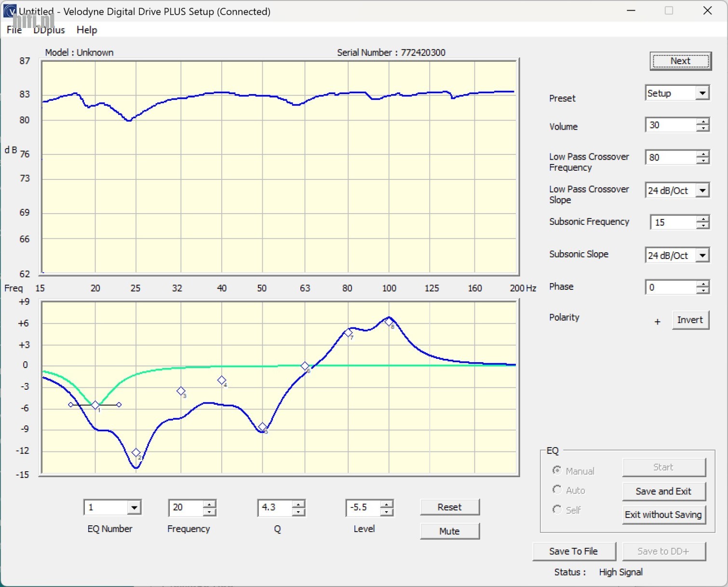This screenshot has width=728, height=587.
Task: Click Low Pass Crossover Frequency field
Action: tap(671, 157)
